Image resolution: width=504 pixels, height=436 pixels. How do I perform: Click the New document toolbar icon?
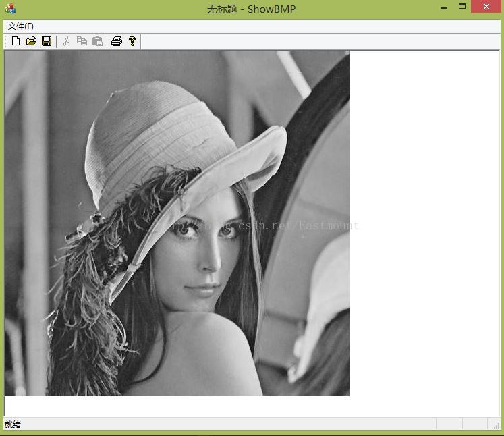tap(16, 41)
